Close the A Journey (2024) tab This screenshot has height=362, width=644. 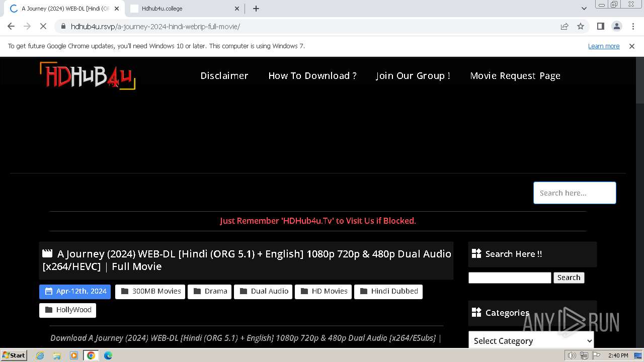[116, 9]
